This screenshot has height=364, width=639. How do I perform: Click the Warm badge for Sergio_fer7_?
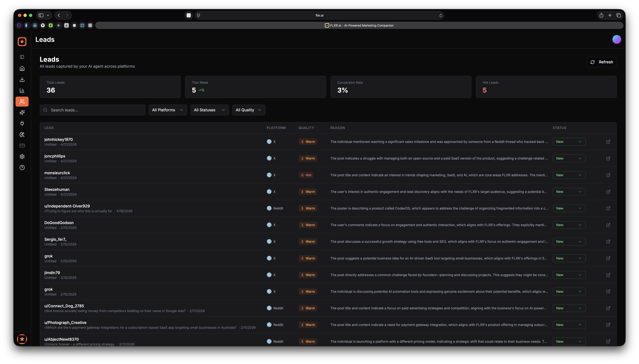pyautogui.click(x=308, y=242)
